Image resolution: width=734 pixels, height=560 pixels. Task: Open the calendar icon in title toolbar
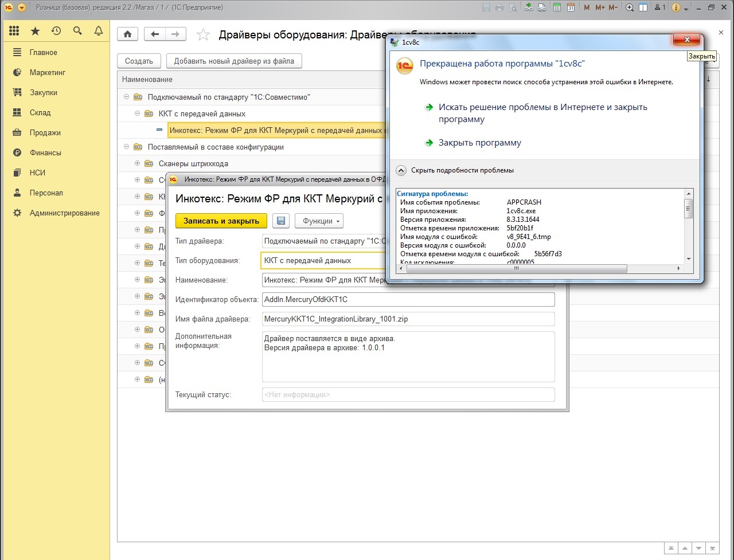click(571, 7)
